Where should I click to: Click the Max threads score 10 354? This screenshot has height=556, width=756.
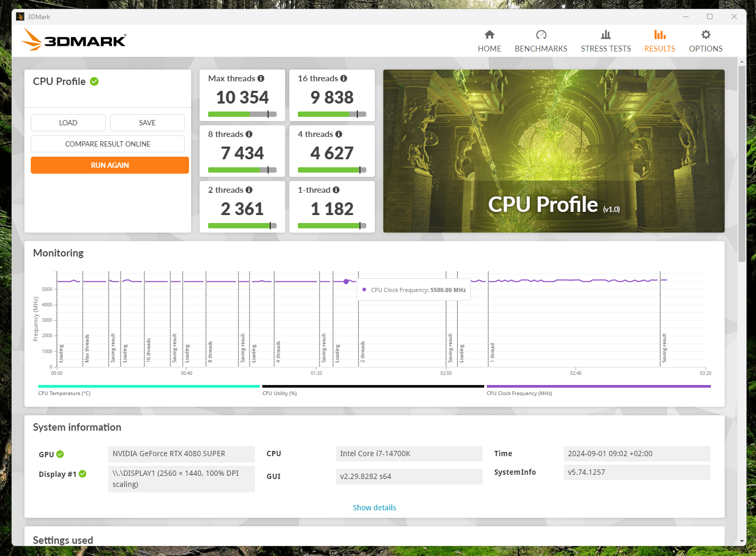pos(242,98)
